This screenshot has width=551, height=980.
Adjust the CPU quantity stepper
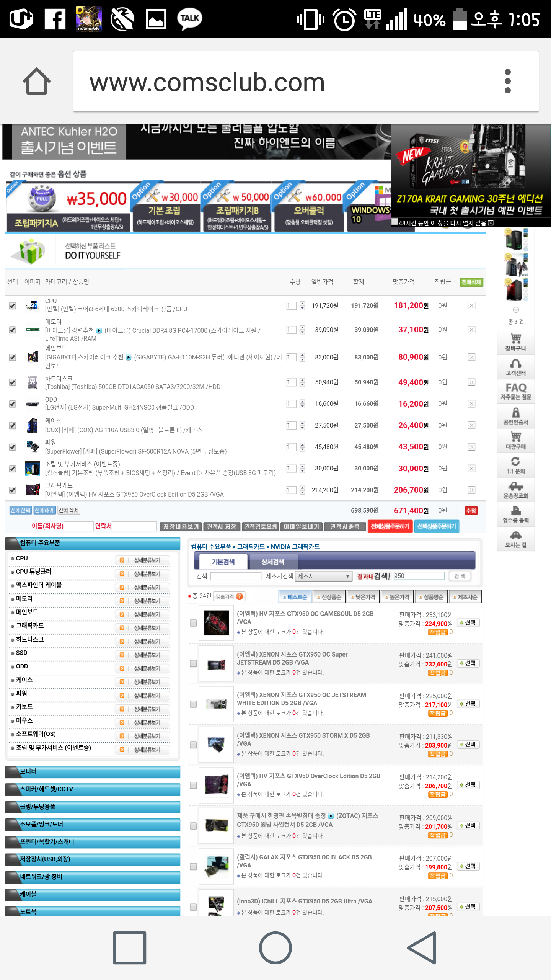[302, 305]
